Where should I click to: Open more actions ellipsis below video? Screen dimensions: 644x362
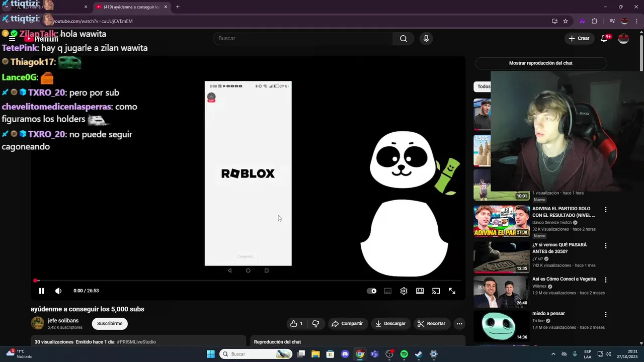click(x=459, y=324)
